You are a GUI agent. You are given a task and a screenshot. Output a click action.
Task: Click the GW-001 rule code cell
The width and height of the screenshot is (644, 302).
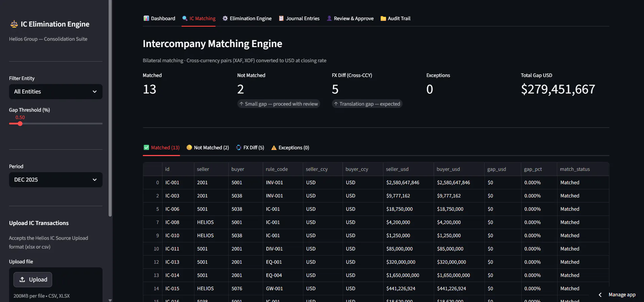pos(282,289)
